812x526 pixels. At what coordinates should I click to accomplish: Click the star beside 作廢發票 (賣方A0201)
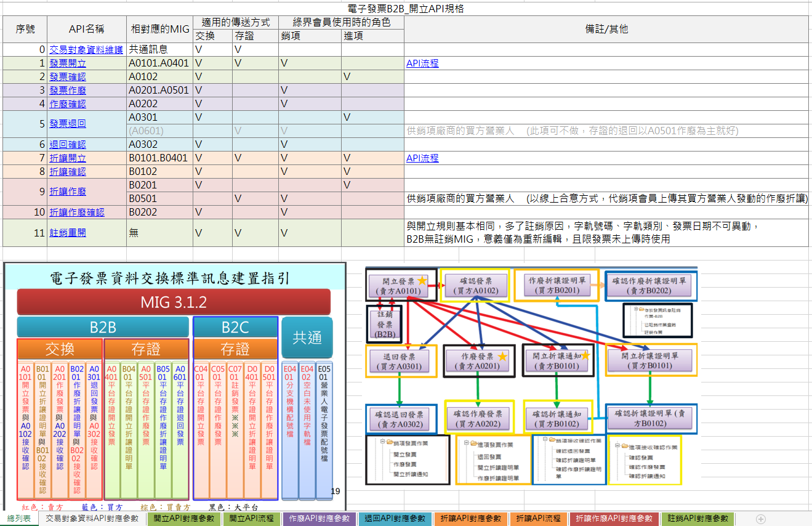click(502, 356)
